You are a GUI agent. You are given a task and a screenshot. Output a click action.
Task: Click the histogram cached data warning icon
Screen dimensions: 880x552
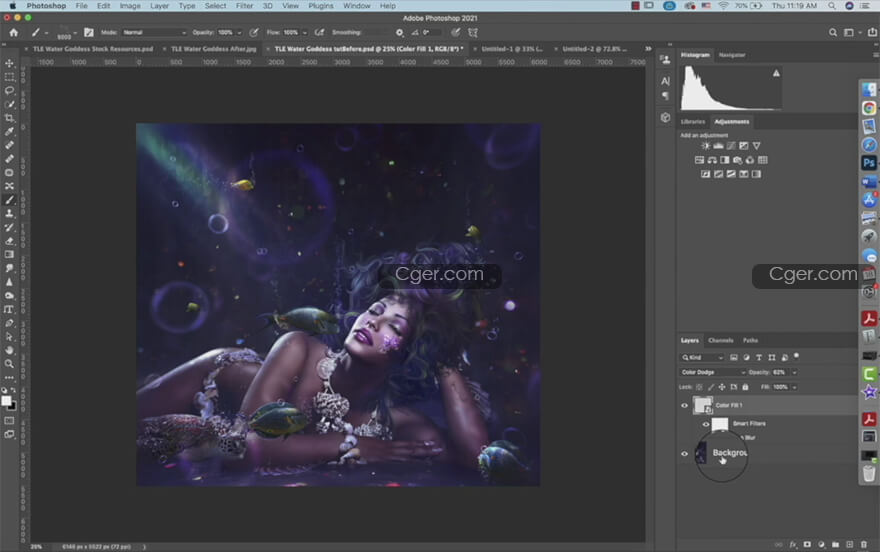(776, 73)
